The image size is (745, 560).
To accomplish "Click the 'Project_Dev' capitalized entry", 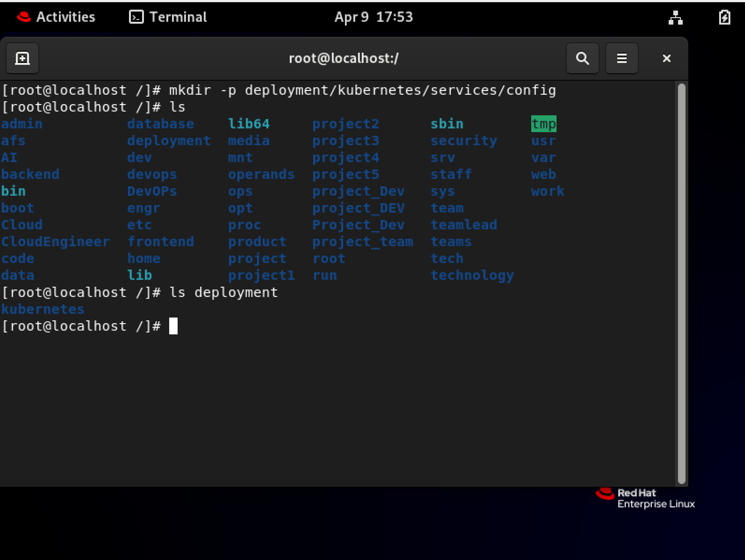I will (358, 225).
